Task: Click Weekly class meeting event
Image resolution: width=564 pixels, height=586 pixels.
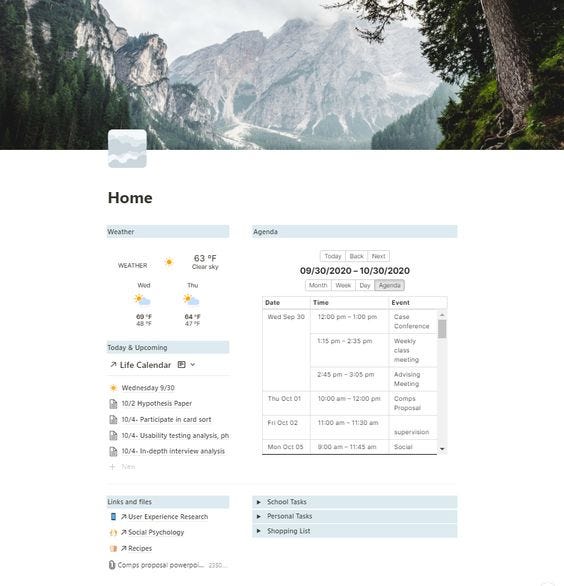Action: [x=406, y=350]
